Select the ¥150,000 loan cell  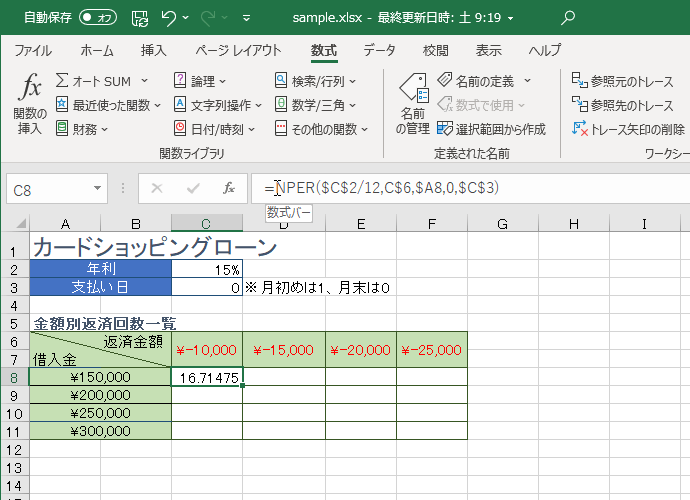click(100, 377)
